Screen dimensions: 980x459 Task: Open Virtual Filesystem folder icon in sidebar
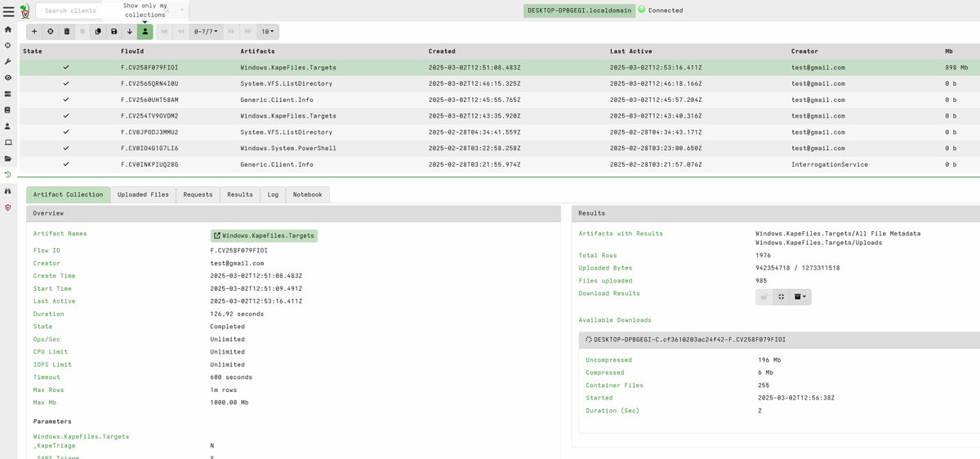(x=8, y=158)
